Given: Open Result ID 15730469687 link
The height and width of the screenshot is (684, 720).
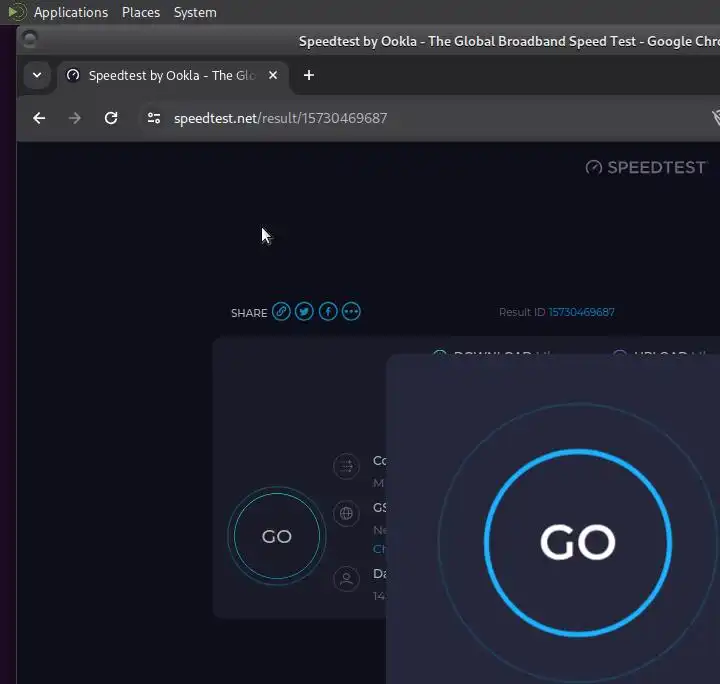Looking at the screenshot, I should (581, 312).
